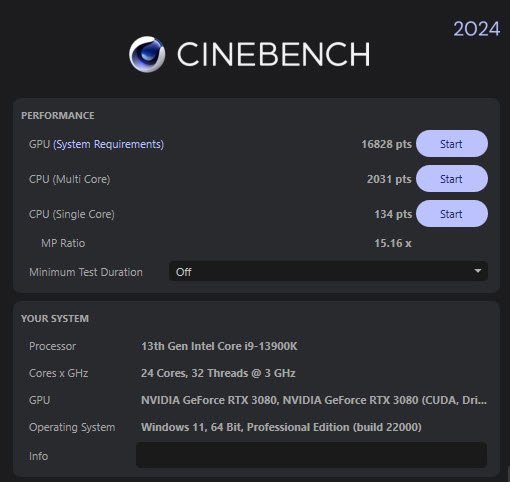This screenshot has height=482, width=510.
Task: Start the CPU Single Core test
Action: [452, 214]
